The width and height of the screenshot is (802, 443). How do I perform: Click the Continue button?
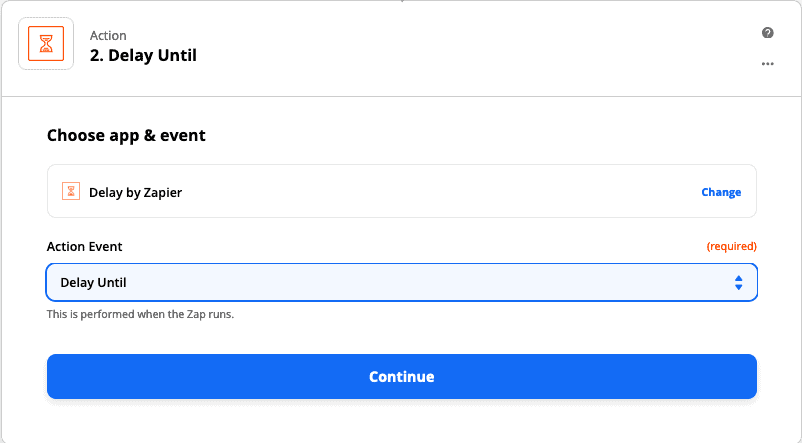402,376
